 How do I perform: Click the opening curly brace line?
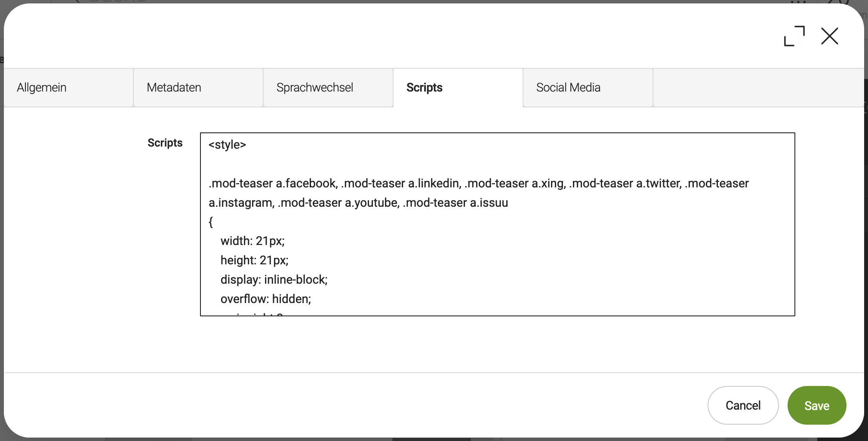[x=211, y=222]
